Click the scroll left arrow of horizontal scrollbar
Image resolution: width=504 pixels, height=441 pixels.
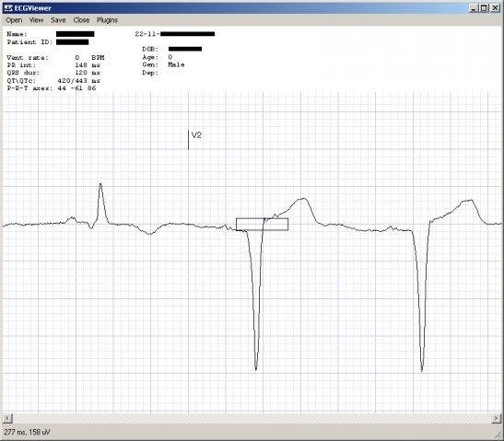[x=7, y=419]
